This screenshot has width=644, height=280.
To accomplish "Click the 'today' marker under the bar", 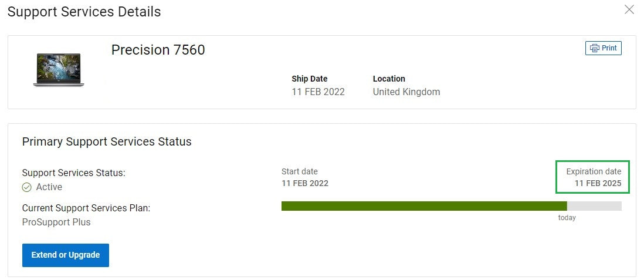I will [567, 218].
